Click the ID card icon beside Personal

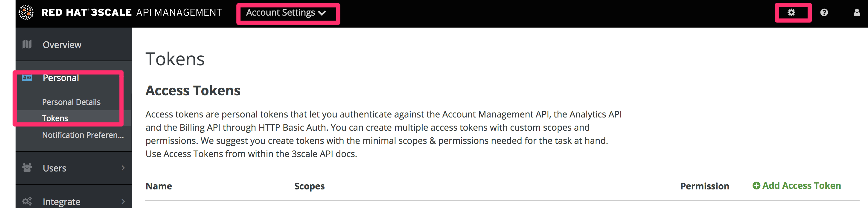(x=27, y=78)
